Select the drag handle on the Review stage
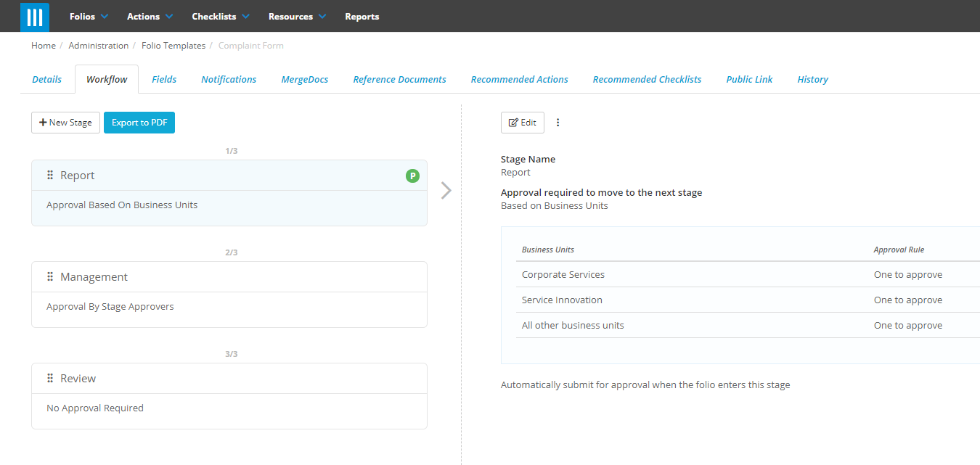Image resolution: width=980 pixels, height=465 pixels. (49, 378)
